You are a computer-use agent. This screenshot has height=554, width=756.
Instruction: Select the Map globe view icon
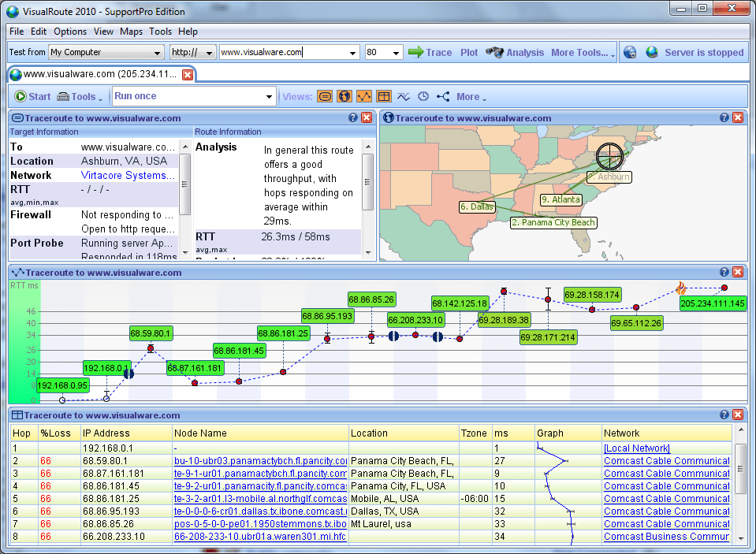click(x=344, y=96)
